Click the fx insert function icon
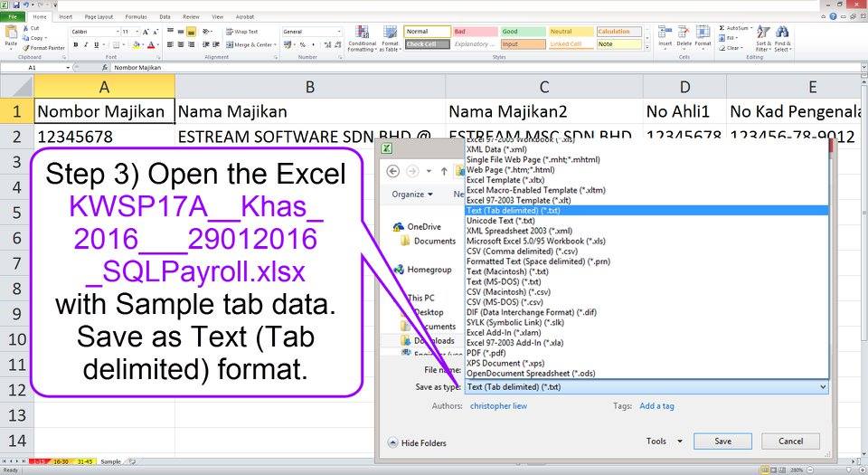 click(105, 68)
